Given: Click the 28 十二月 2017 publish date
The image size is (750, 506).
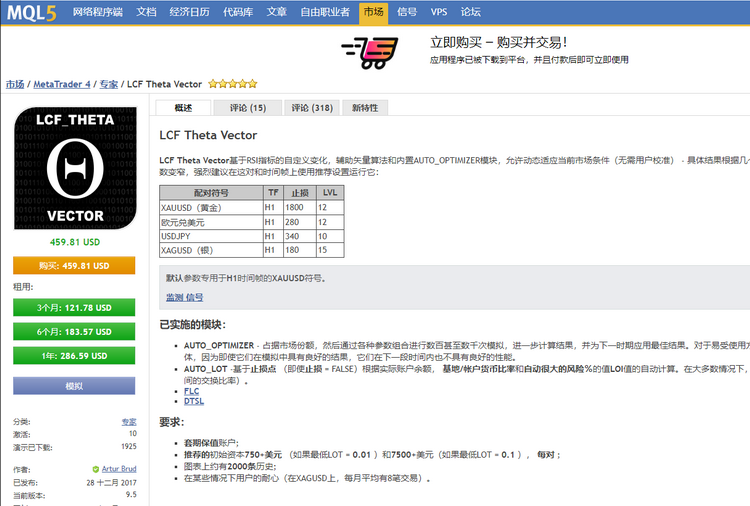Looking at the screenshot, I should (111, 483).
